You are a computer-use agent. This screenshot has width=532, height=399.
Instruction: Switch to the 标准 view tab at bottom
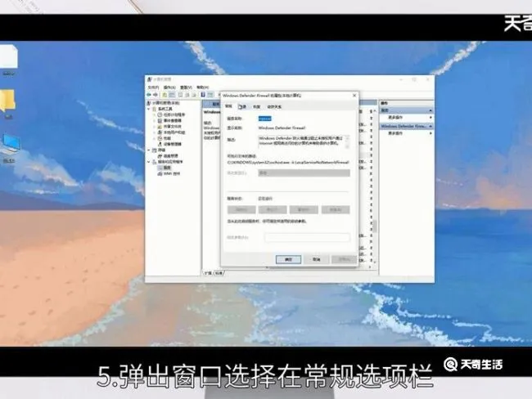(x=219, y=273)
